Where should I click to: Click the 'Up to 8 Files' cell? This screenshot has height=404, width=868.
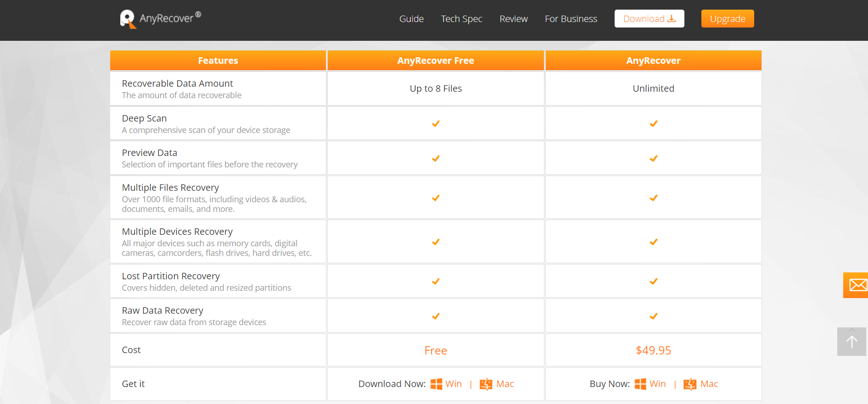pos(436,89)
